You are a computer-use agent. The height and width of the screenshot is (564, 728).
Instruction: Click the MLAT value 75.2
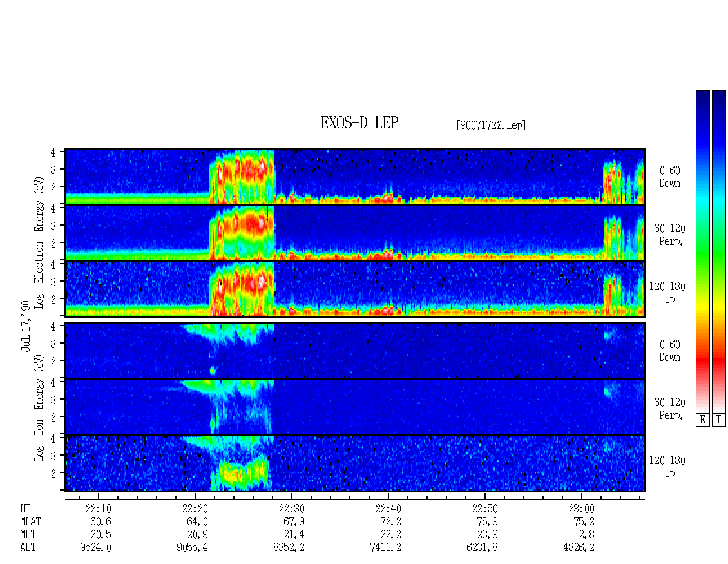584,521
